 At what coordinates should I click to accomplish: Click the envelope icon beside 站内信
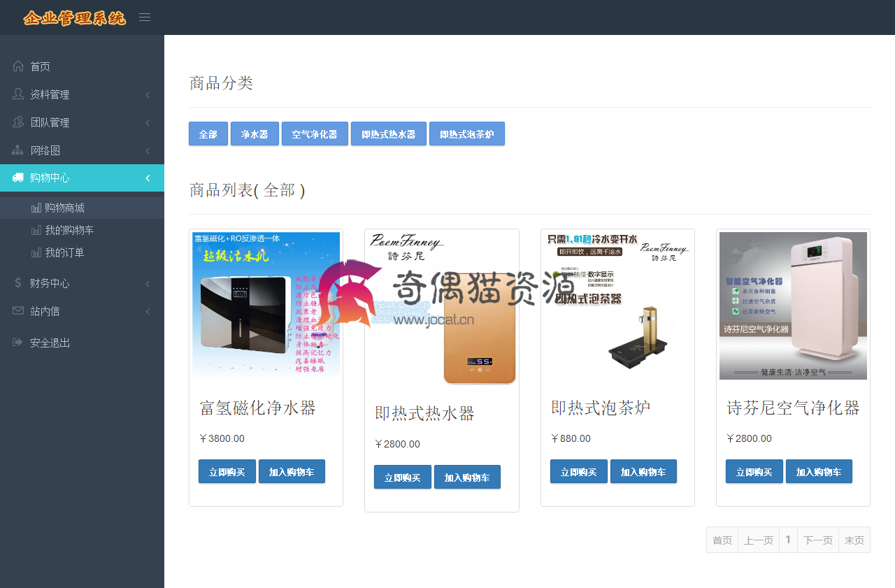pos(18,310)
